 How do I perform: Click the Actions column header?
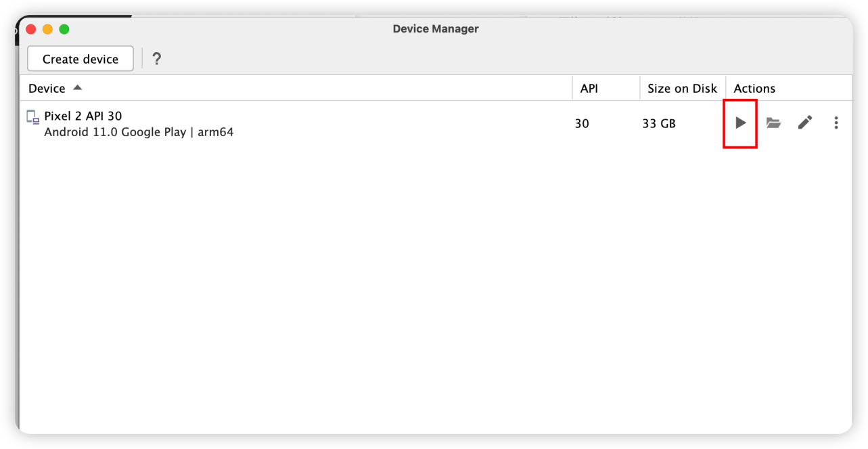click(x=754, y=89)
